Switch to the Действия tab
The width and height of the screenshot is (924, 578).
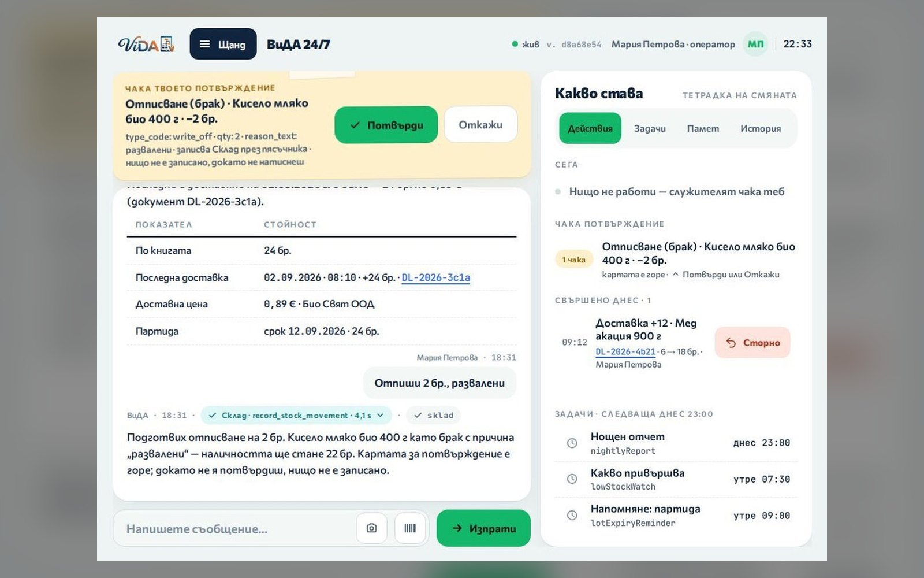(590, 128)
